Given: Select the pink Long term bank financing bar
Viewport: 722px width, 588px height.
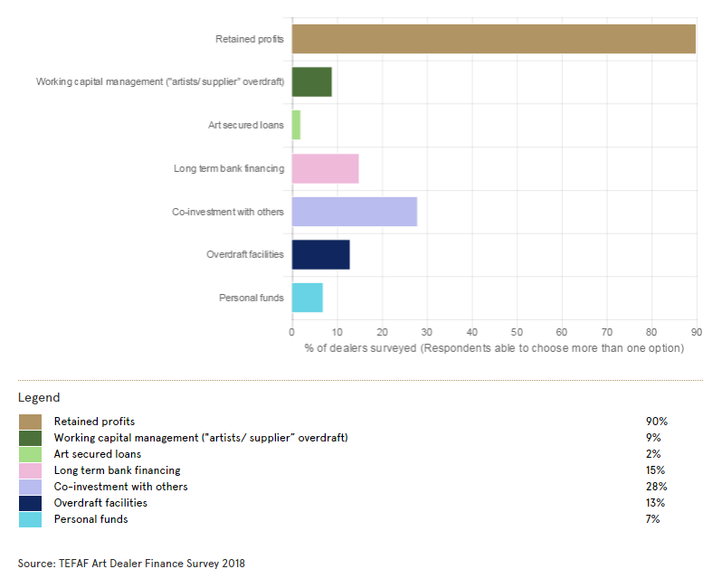Looking at the screenshot, I should point(326,169).
